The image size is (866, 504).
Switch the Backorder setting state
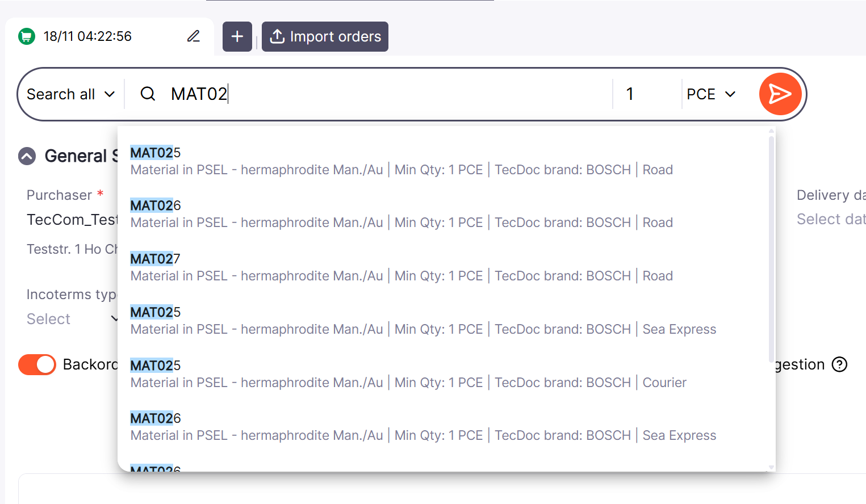tap(37, 364)
